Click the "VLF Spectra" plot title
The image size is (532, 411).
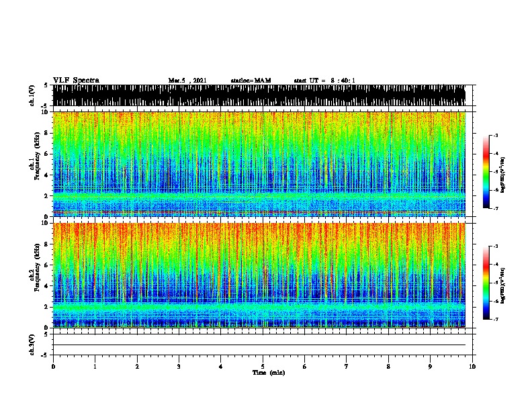click(x=76, y=81)
